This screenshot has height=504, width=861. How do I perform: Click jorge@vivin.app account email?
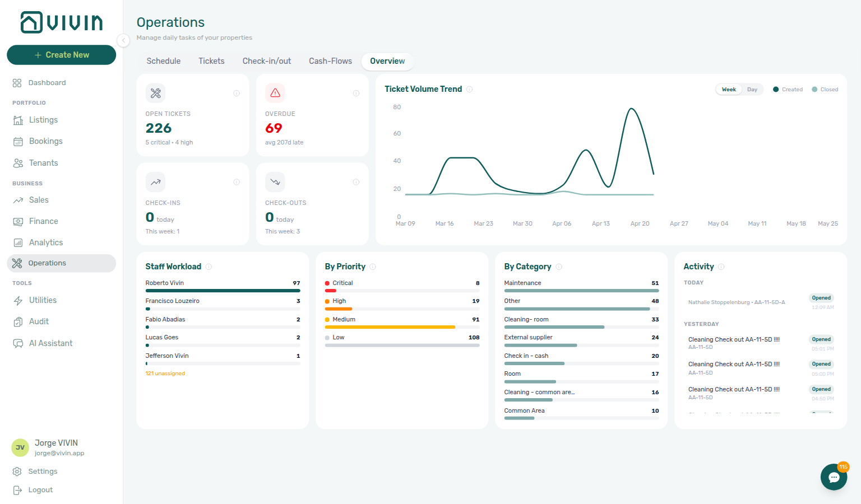[x=59, y=454]
